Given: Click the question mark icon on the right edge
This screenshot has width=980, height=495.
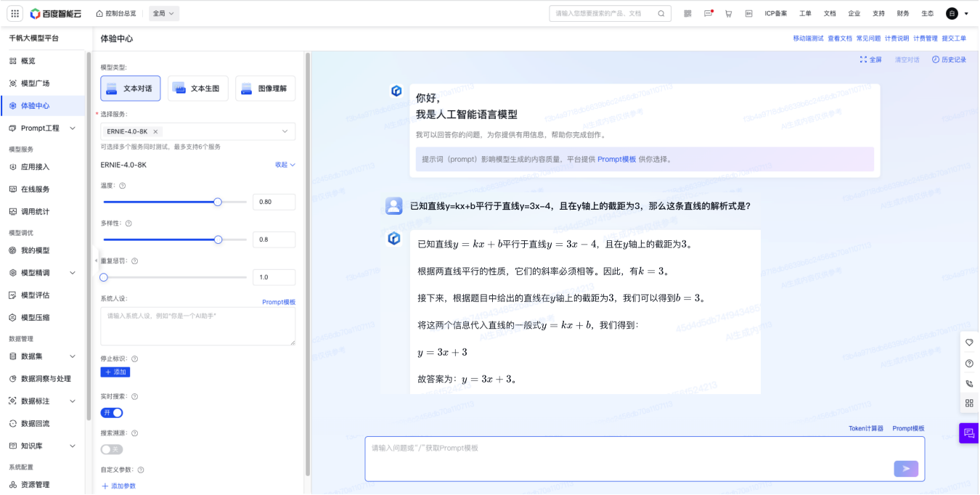Looking at the screenshot, I should pos(969,363).
